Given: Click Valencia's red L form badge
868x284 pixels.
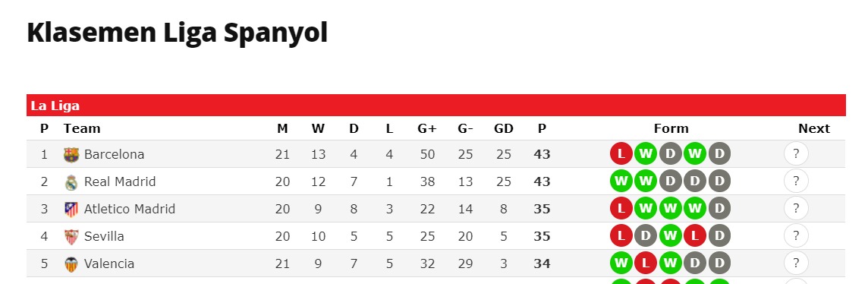Looking at the screenshot, I should [646, 263].
